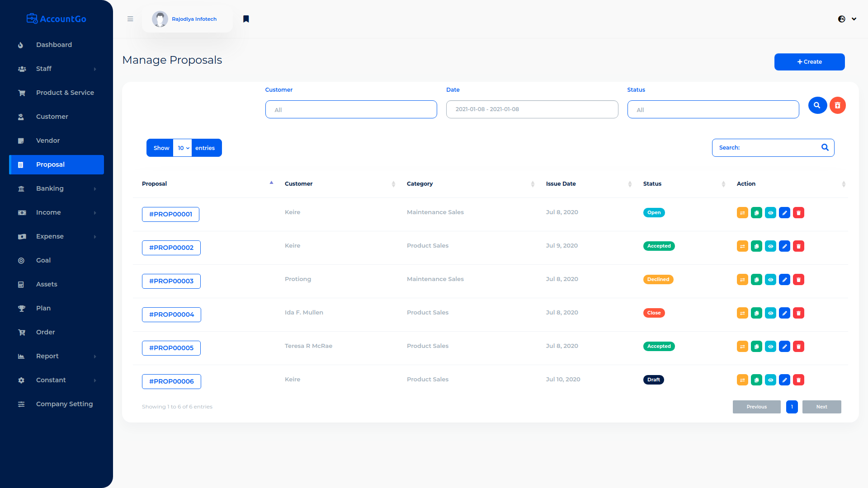Go to Product & Service in sidebar
This screenshot has width=868, height=488.
pos(65,93)
